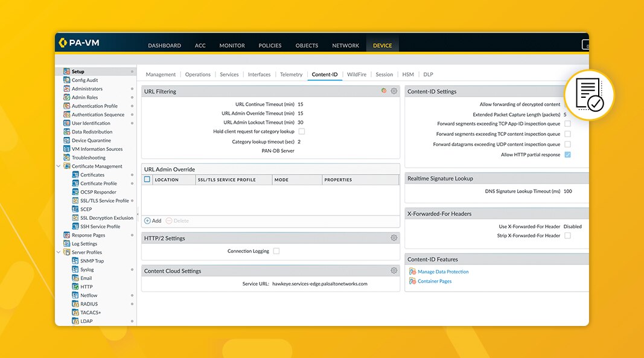The height and width of the screenshot is (358, 644).
Task: Collapse the Certificate Management tree node
Action: (59, 166)
